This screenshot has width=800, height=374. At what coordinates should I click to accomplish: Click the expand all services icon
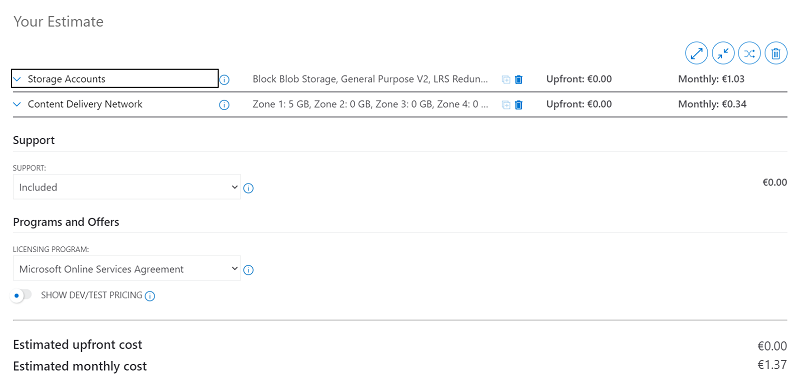696,53
